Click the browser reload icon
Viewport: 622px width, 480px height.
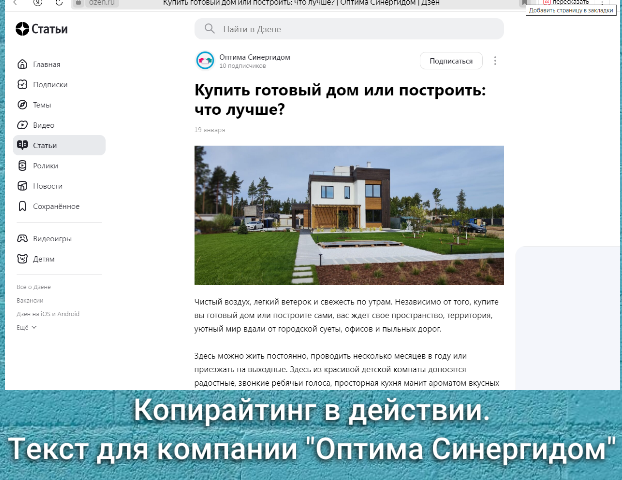pyautogui.click(x=59, y=2)
